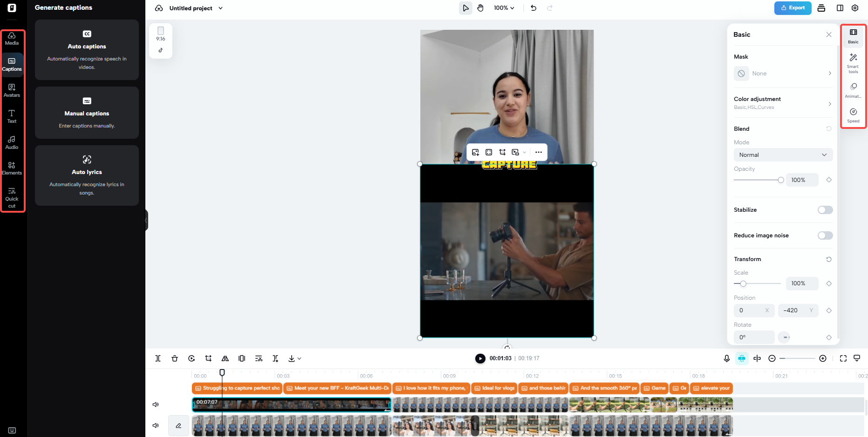The width and height of the screenshot is (868, 437).
Task: Close the Basic properties panel
Action: [829, 34]
